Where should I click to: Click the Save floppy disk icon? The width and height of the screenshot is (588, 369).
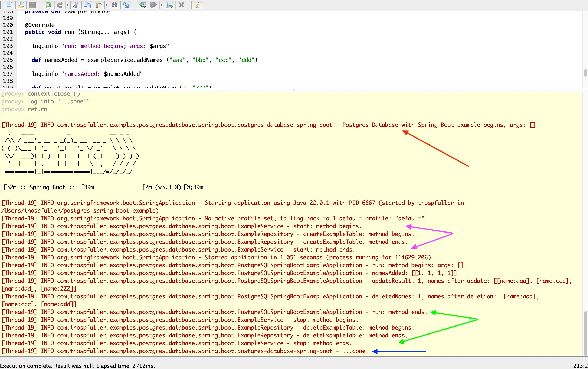pyautogui.click(x=32, y=5)
